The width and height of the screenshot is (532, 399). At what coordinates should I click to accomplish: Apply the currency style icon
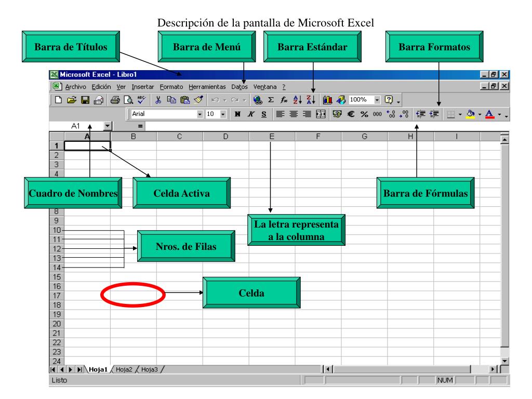coord(337,114)
